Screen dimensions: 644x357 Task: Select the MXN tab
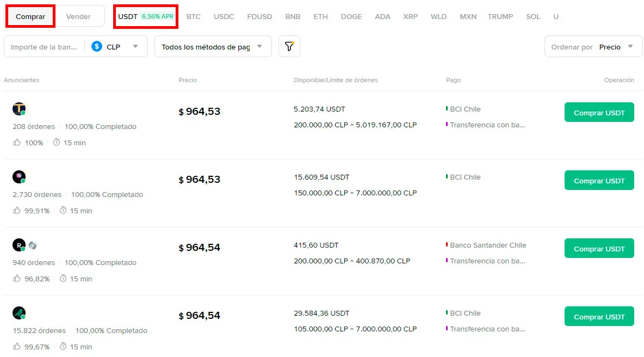tap(468, 16)
